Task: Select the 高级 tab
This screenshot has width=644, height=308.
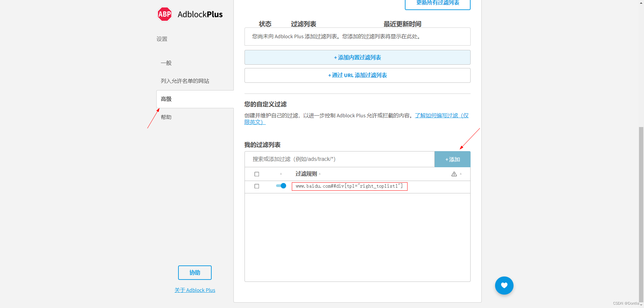Action: [x=195, y=99]
